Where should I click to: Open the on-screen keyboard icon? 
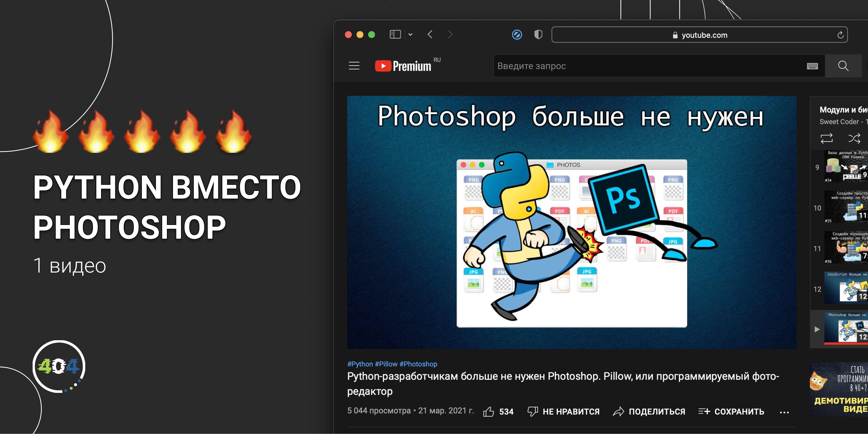pyautogui.click(x=812, y=66)
